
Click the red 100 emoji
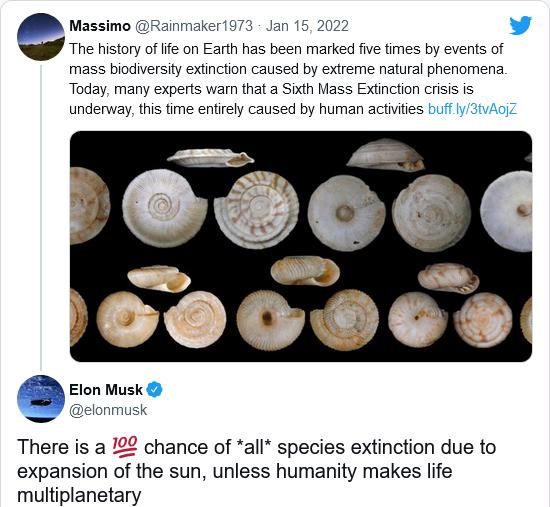[125, 447]
